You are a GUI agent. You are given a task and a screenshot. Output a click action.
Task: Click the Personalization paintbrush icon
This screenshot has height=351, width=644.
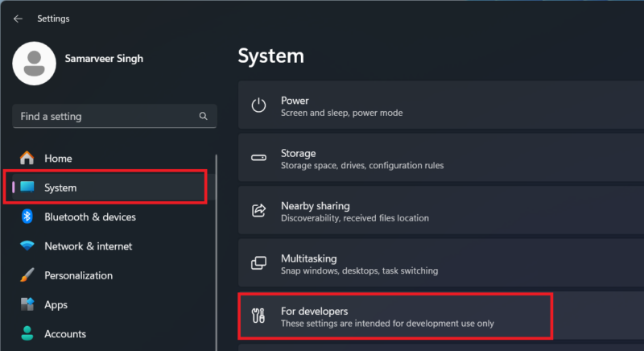point(27,275)
